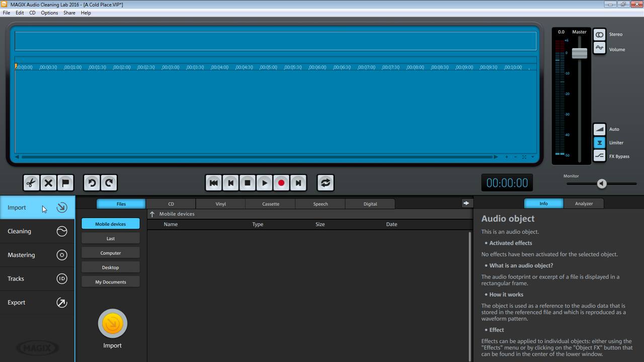Switch to the Analyzer tab
Image resolution: width=644 pixels, height=362 pixels.
point(584,204)
